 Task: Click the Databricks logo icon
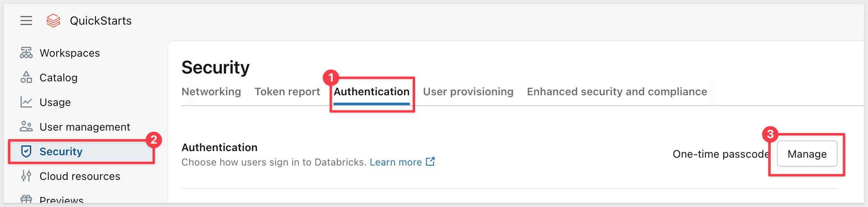point(53,21)
